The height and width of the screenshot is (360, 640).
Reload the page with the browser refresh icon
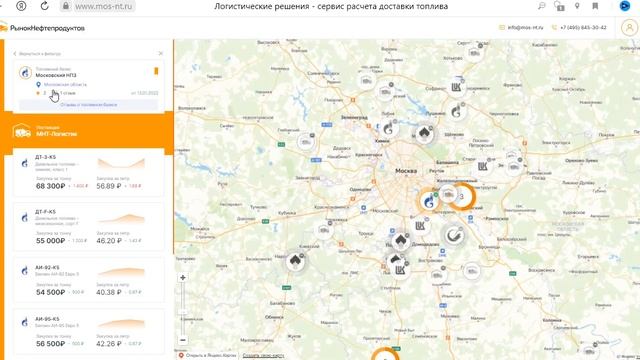44,6
